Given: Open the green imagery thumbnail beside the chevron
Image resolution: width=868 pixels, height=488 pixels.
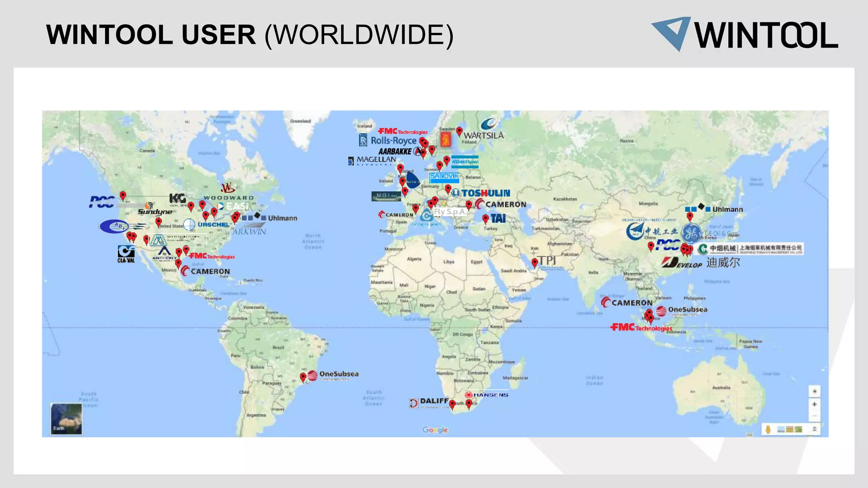Looking at the screenshot, I should pyautogui.click(x=799, y=430).
